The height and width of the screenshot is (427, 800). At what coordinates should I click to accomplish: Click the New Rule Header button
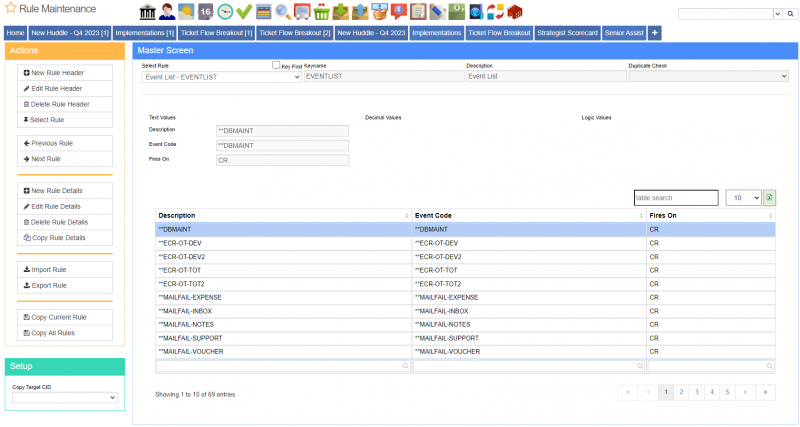tap(65, 73)
